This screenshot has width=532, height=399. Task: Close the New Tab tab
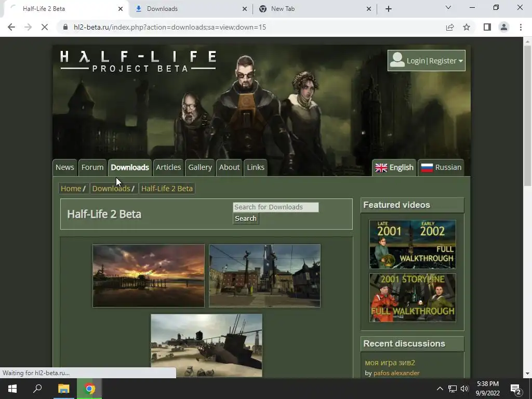click(x=369, y=9)
